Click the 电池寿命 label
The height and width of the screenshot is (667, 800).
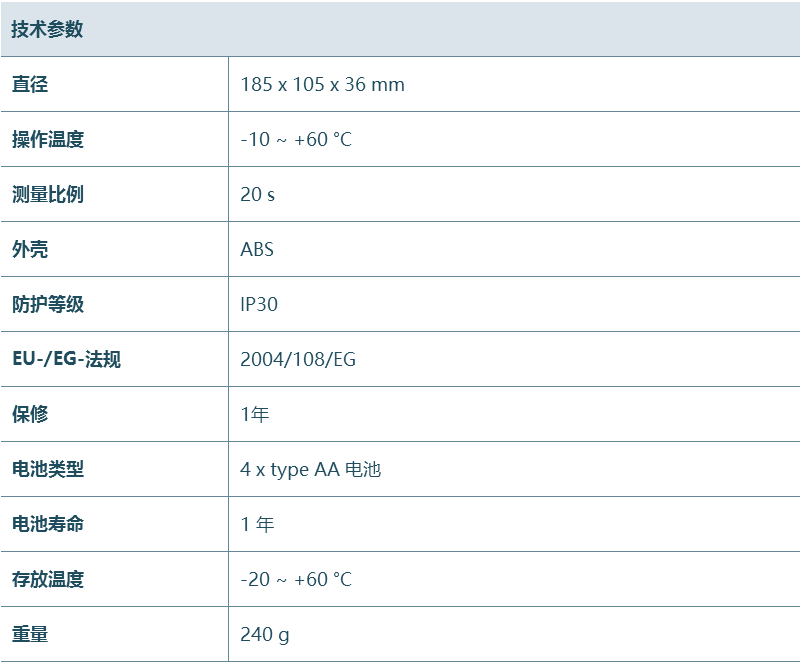48,524
